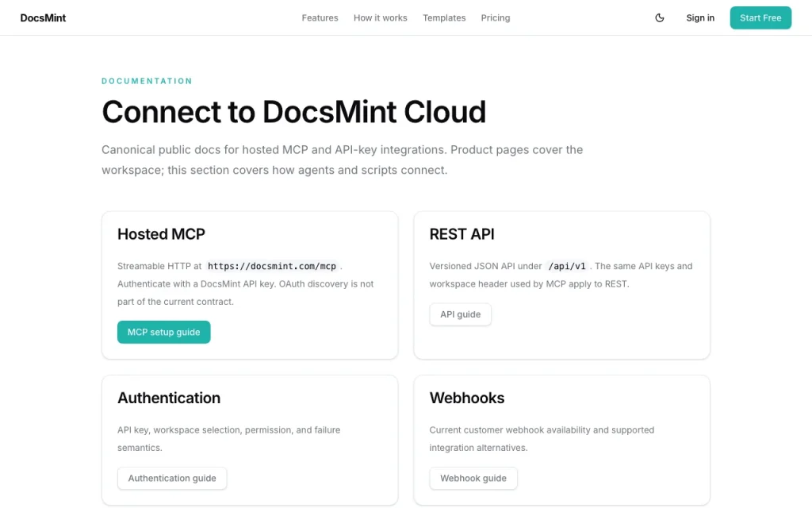Image resolution: width=812 pixels, height=508 pixels.
Task: Open the Webhook guide button
Action: tap(473, 478)
